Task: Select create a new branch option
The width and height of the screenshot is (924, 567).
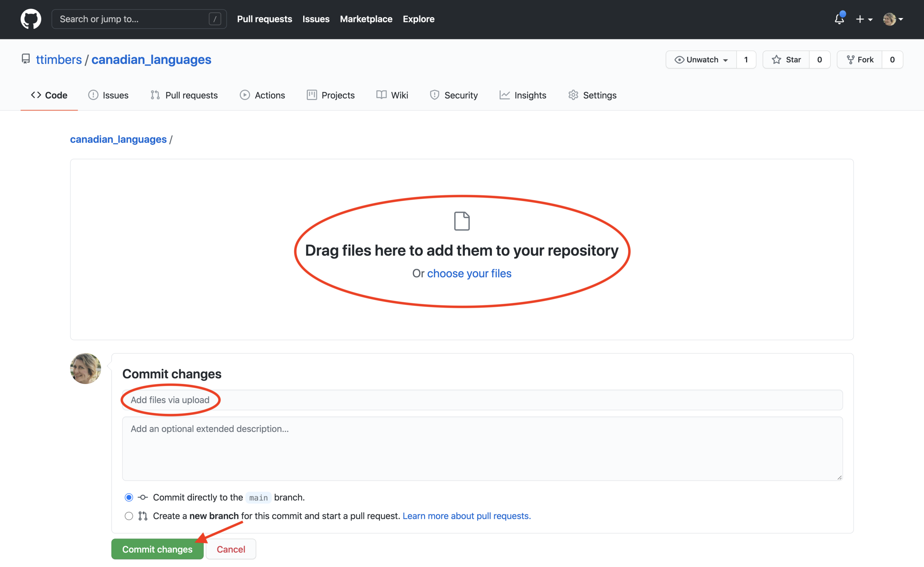Action: (128, 516)
